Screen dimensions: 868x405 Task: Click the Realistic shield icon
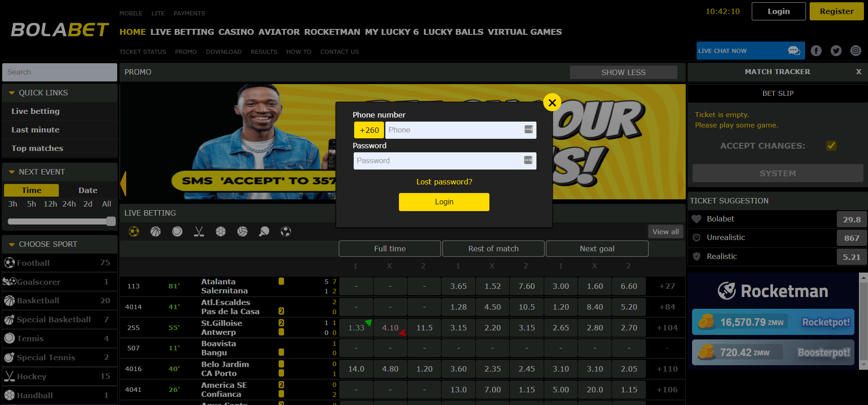(x=697, y=256)
